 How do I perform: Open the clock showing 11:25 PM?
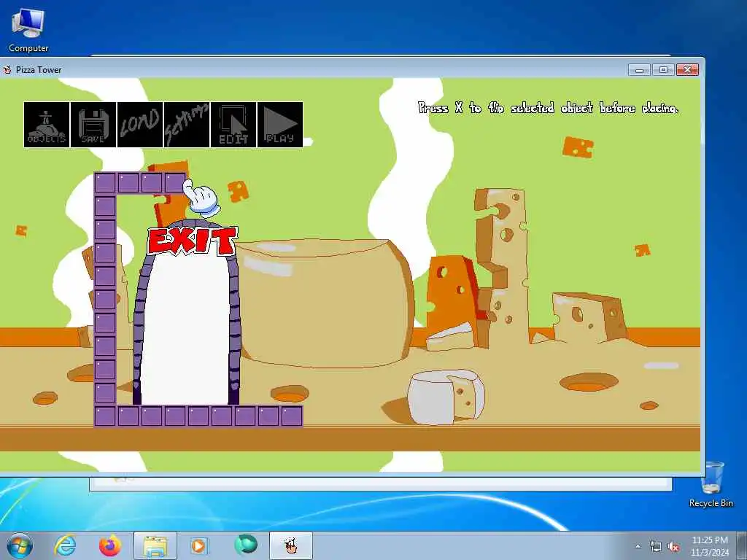pos(710,546)
